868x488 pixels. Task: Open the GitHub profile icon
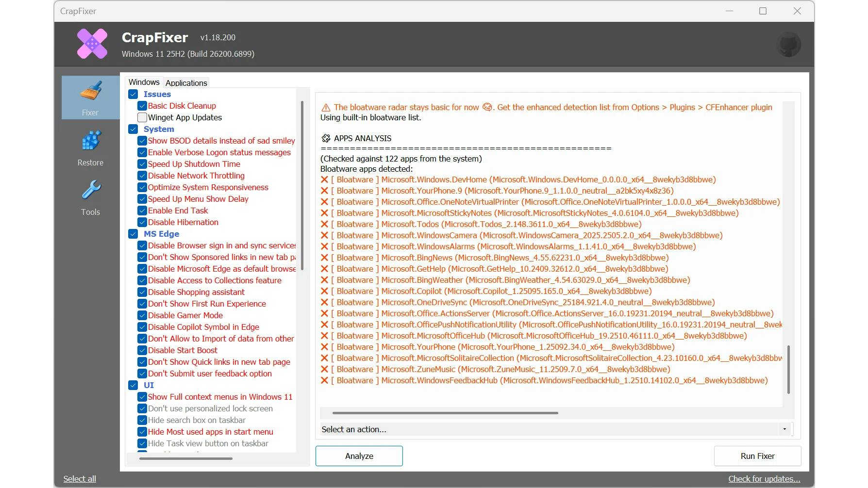click(789, 45)
